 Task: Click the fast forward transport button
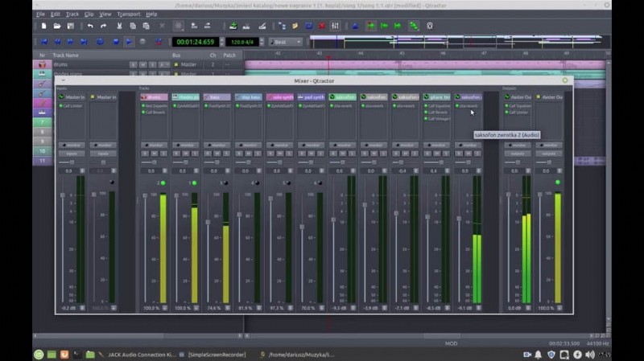coord(71,42)
